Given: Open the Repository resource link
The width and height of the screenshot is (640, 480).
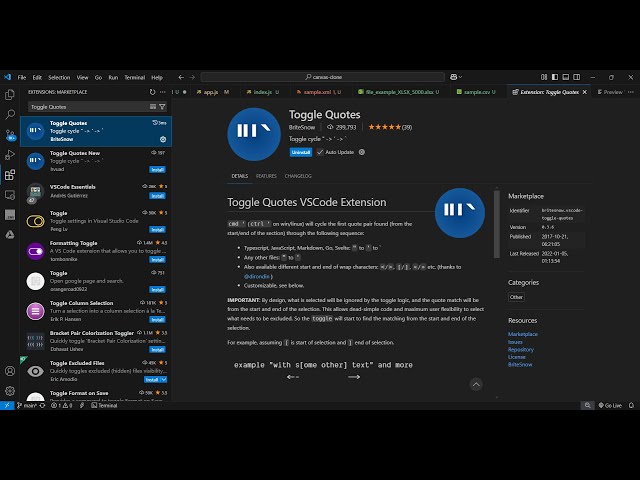Looking at the screenshot, I should 520,349.
